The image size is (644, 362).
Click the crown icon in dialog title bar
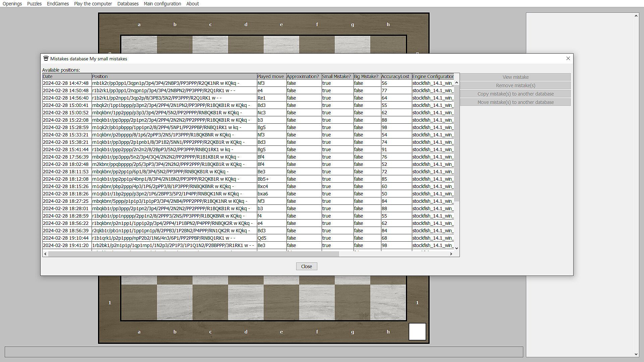pos(46,58)
